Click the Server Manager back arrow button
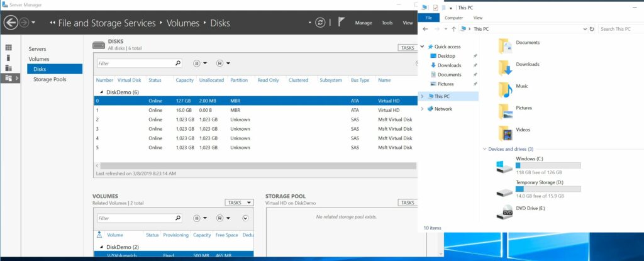The image size is (644, 261). (11, 22)
